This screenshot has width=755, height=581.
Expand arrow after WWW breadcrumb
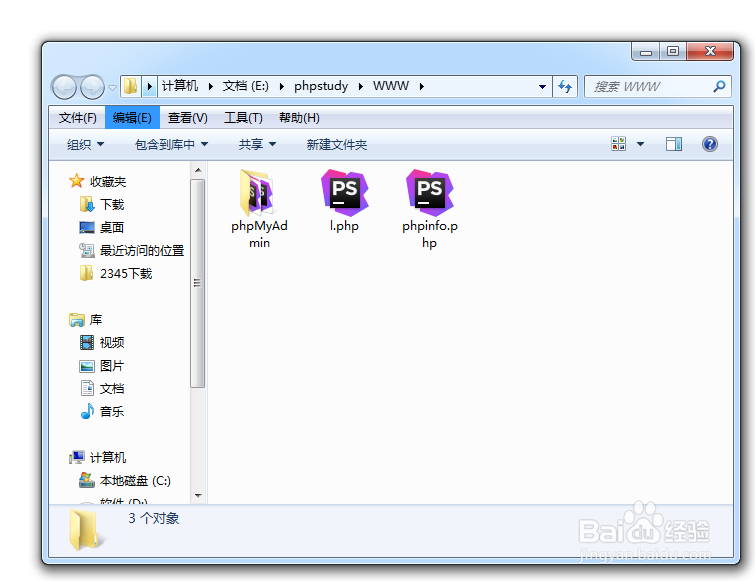pyautogui.click(x=422, y=87)
